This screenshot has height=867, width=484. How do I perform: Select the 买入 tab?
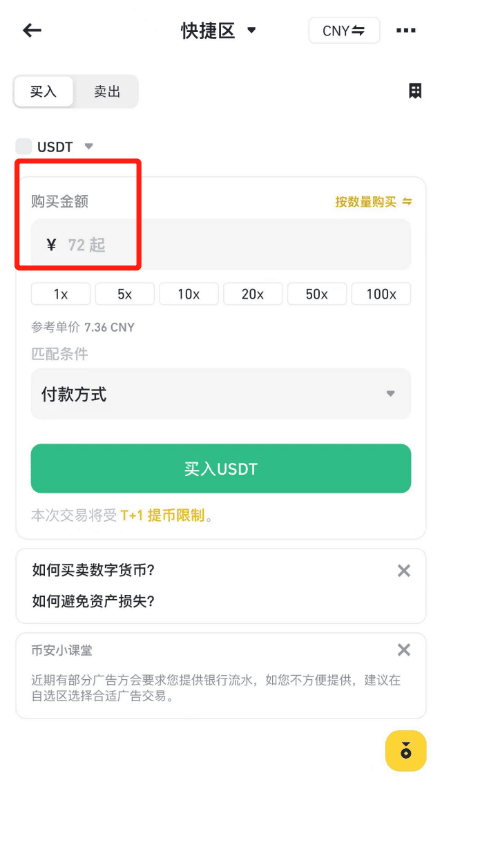44,91
